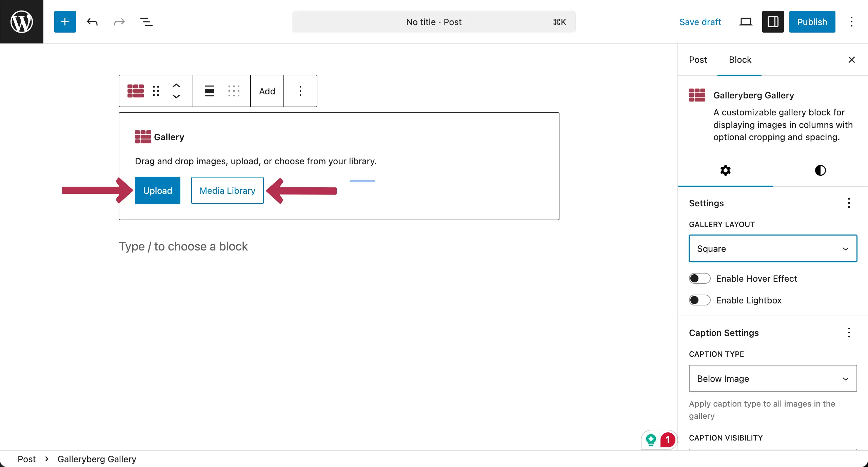This screenshot has height=467, width=868.
Task: Switch to the Post tab in sidebar
Action: [x=698, y=60]
